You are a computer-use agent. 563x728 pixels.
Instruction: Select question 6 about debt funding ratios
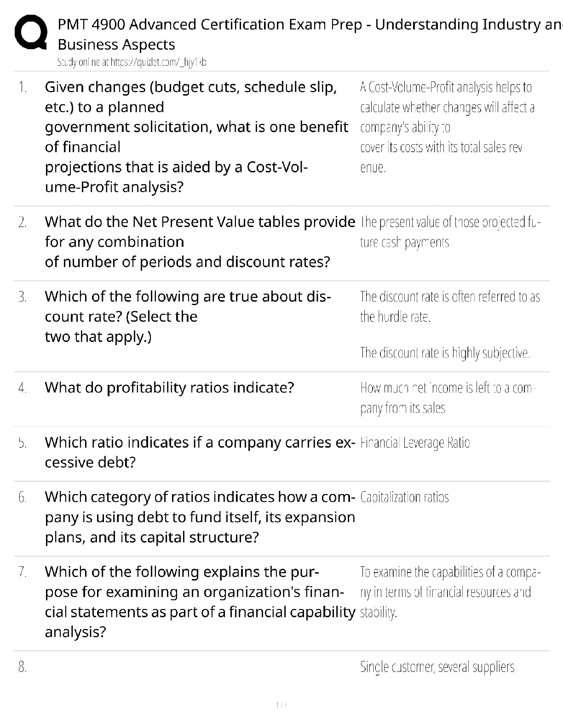coord(200,517)
